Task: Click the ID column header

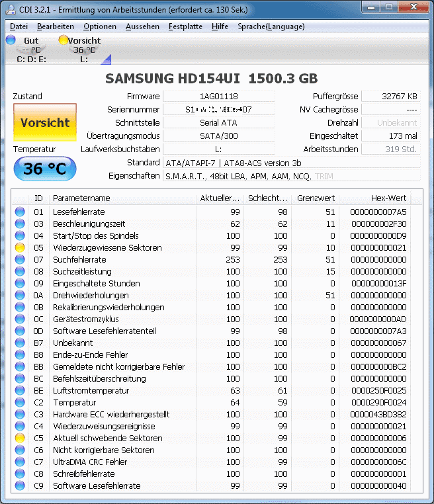Action: click(x=38, y=198)
